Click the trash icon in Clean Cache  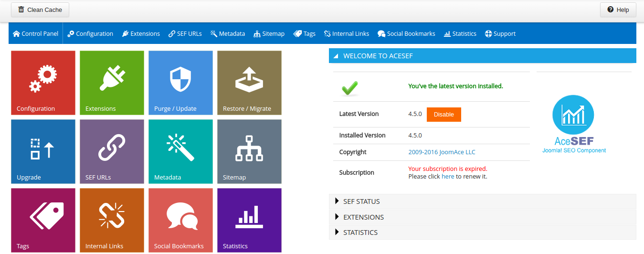21,10
